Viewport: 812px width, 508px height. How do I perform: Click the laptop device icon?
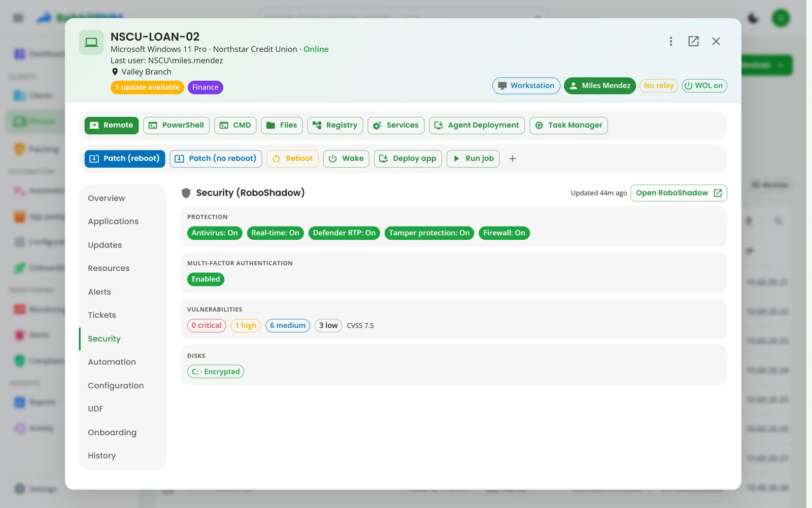coord(91,42)
